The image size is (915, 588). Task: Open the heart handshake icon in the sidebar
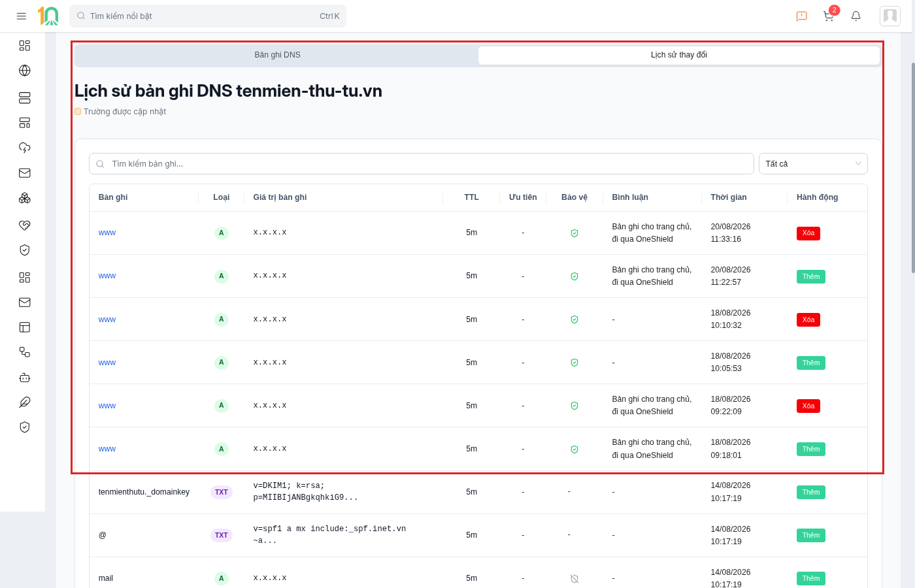point(25,225)
